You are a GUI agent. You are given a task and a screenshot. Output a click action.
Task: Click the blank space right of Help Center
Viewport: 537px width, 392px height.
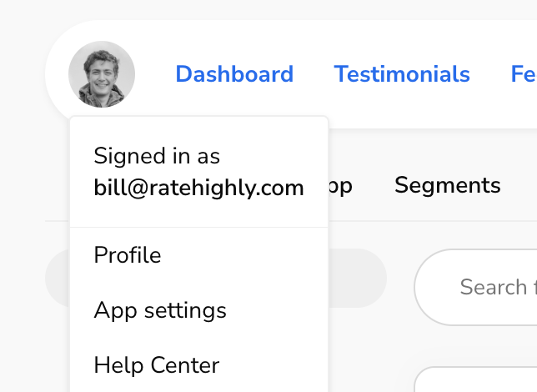(275, 365)
